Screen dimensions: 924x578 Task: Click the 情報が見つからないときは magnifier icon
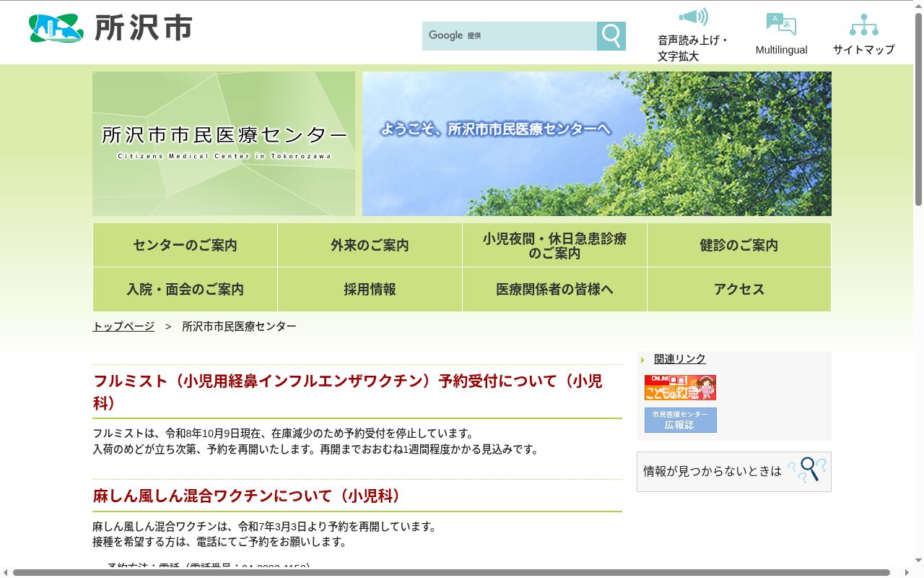(807, 470)
